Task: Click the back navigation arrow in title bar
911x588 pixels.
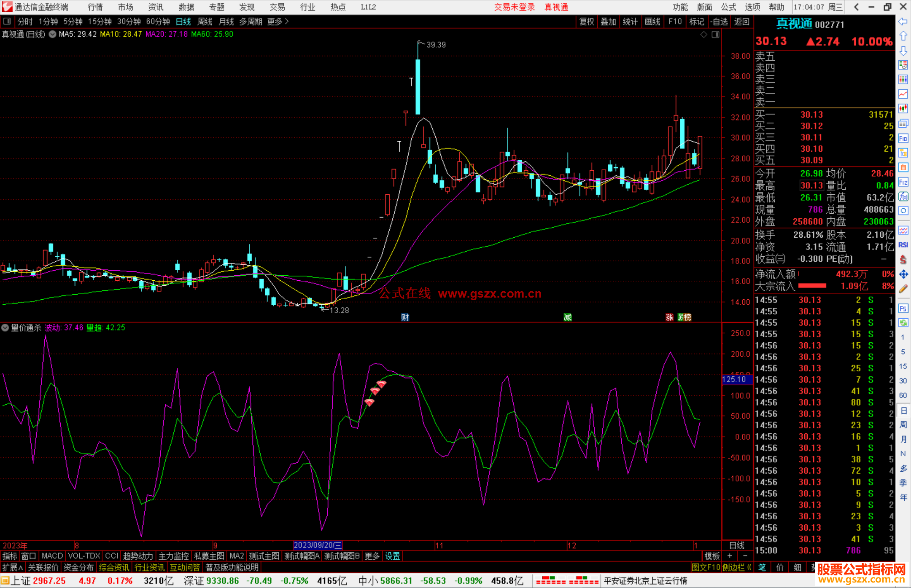Action: pos(856,7)
